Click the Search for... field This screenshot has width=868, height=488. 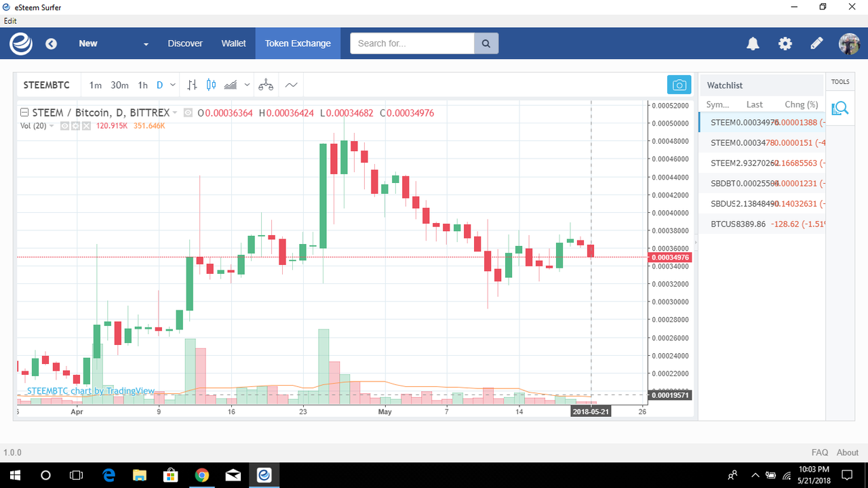(412, 43)
